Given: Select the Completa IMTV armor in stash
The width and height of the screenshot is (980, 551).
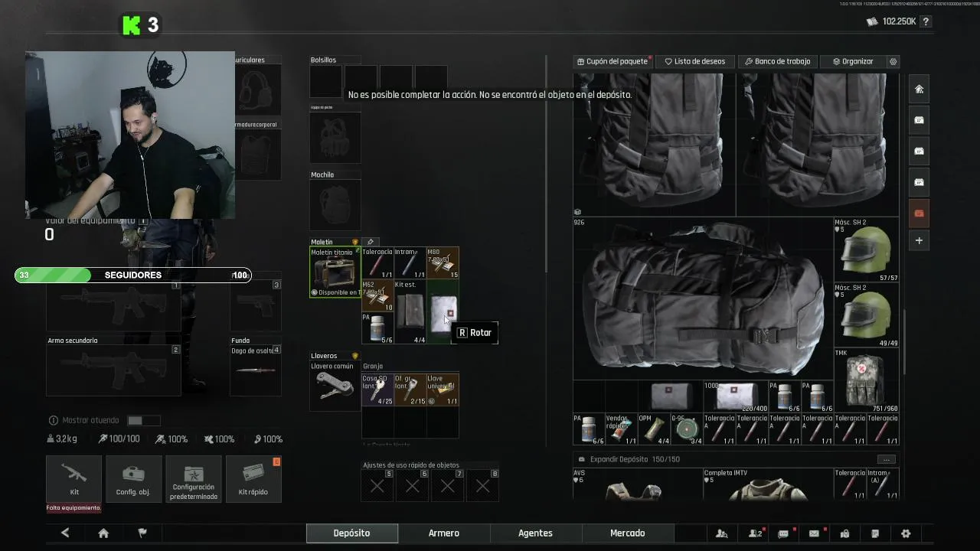Looking at the screenshot, I should click(768, 484).
